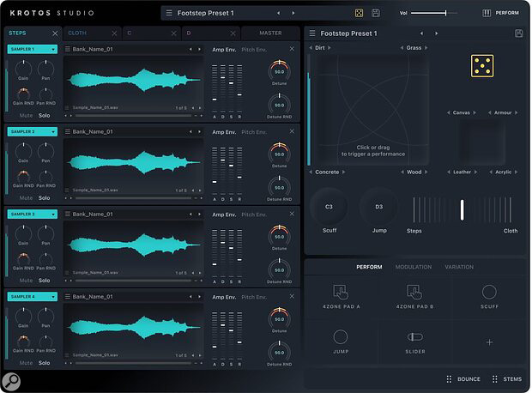
Task: Click the BOUNCE grip icon
Action: 449,379
